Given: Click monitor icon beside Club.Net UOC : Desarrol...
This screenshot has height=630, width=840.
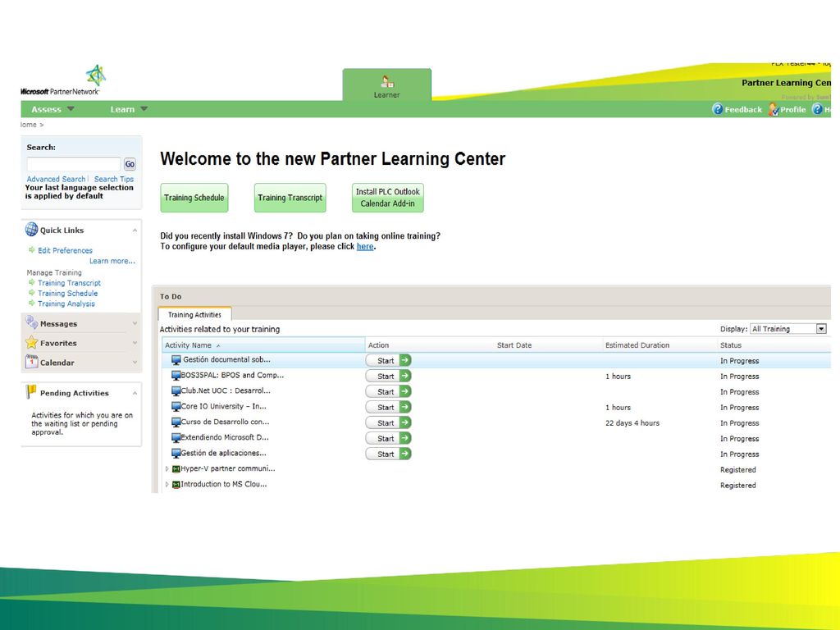Looking at the screenshot, I should pyautogui.click(x=176, y=391).
